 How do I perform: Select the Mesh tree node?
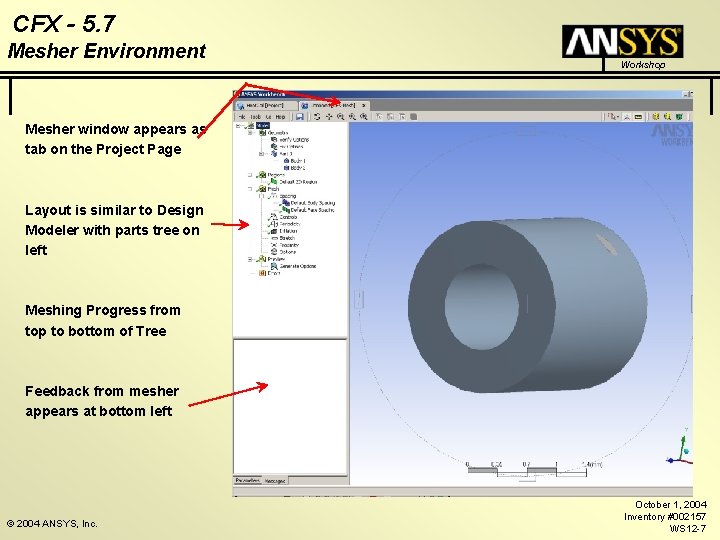(273, 189)
